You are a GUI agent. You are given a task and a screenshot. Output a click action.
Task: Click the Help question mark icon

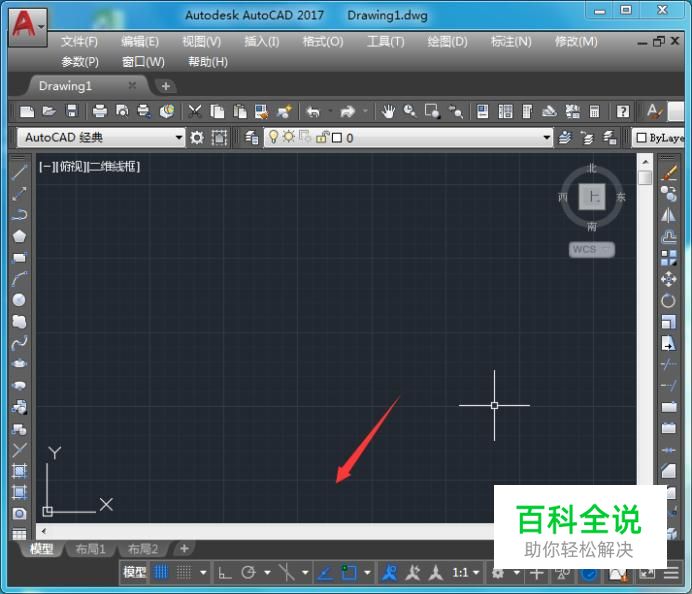pos(623,112)
